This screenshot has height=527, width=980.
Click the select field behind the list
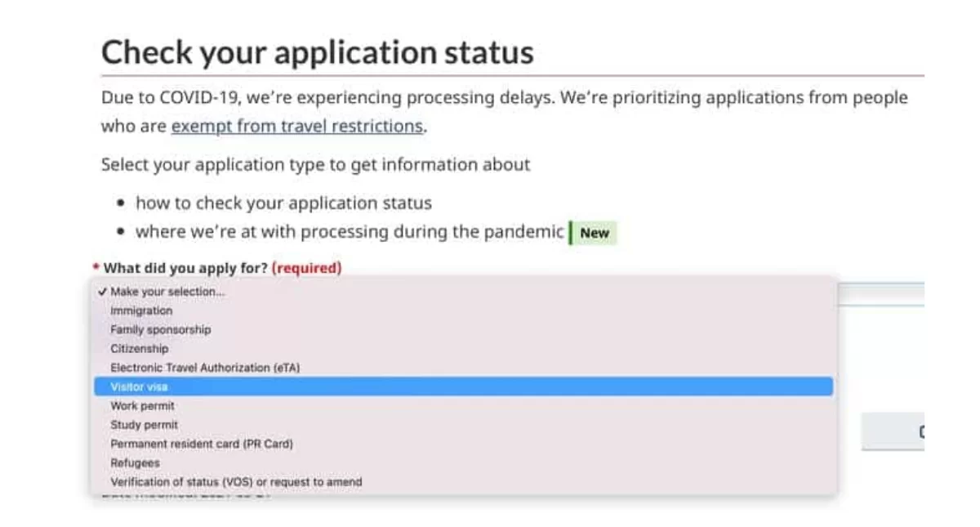[880, 294]
